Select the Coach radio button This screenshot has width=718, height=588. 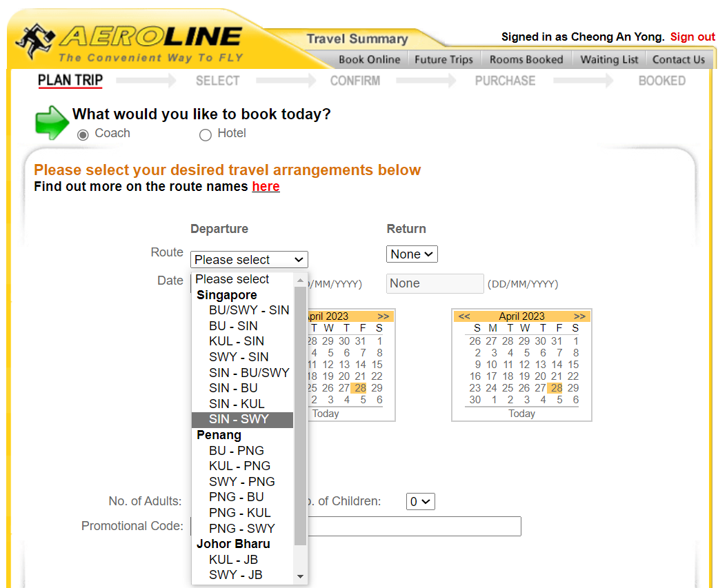(83, 134)
